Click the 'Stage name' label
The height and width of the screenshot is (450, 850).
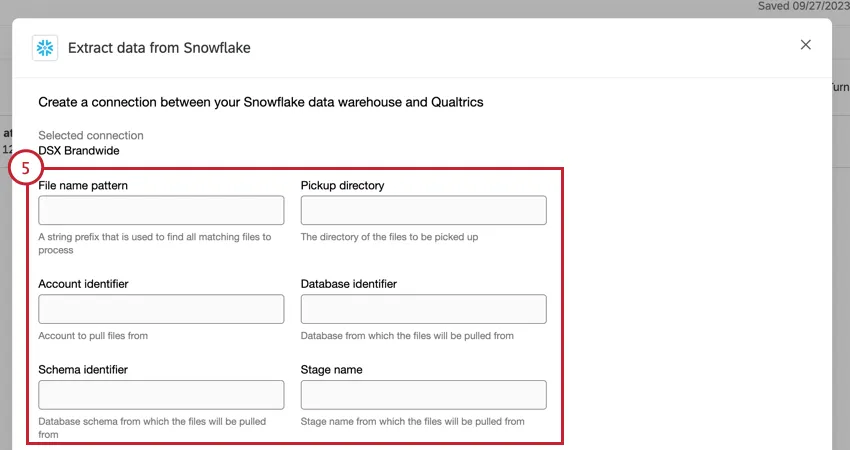pos(332,370)
